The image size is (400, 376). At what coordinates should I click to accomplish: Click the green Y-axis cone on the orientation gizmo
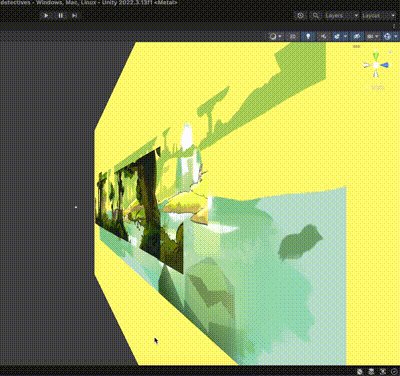click(x=376, y=55)
